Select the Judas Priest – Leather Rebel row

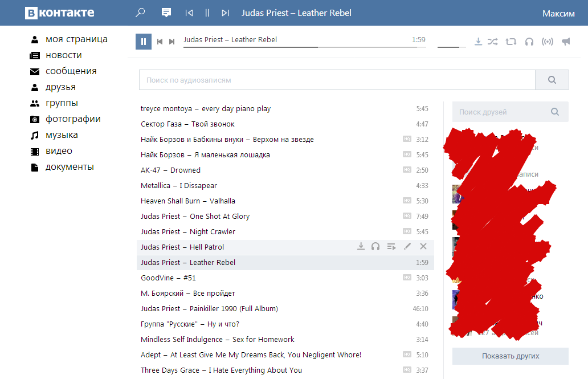(285, 262)
